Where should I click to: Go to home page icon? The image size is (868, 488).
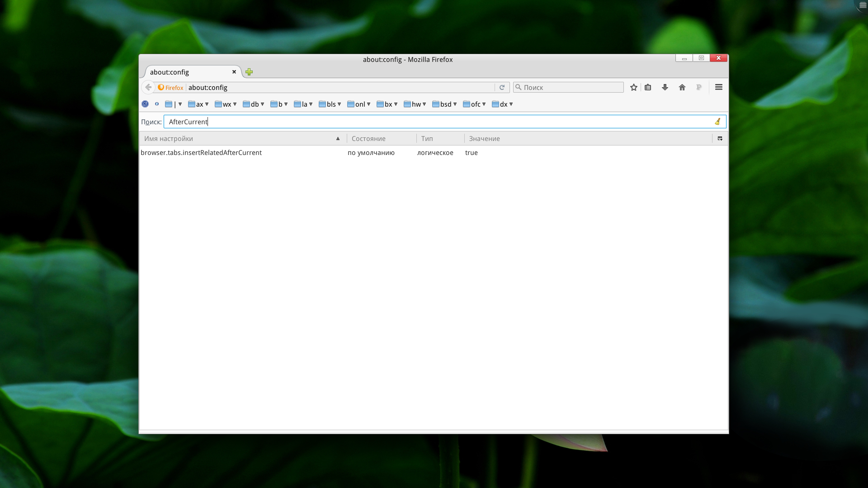[x=682, y=87]
